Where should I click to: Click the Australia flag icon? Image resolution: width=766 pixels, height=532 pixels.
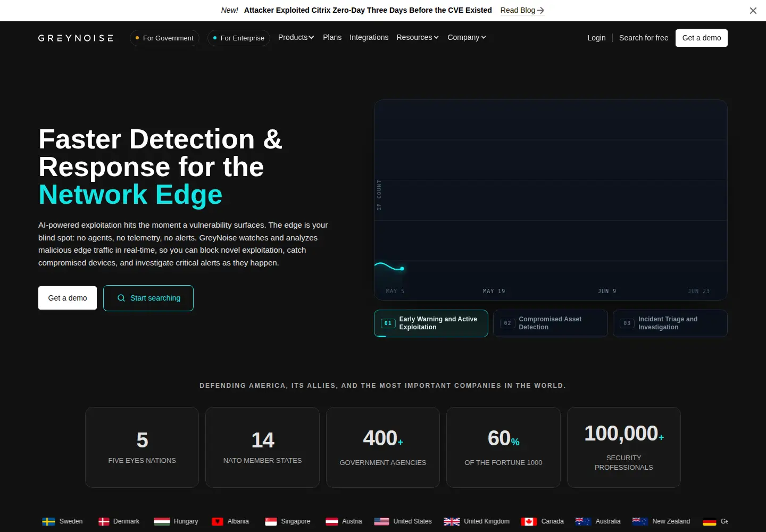point(583,521)
